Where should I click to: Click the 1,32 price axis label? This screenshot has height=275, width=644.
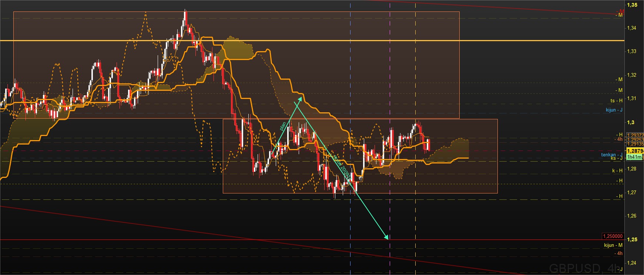click(x=631, y=75)
